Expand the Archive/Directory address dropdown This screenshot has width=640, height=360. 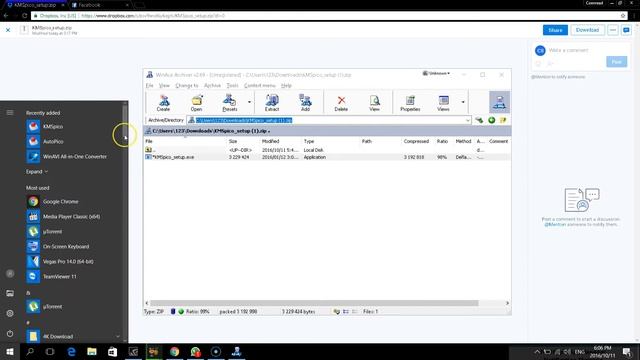(x=467, y=120)
